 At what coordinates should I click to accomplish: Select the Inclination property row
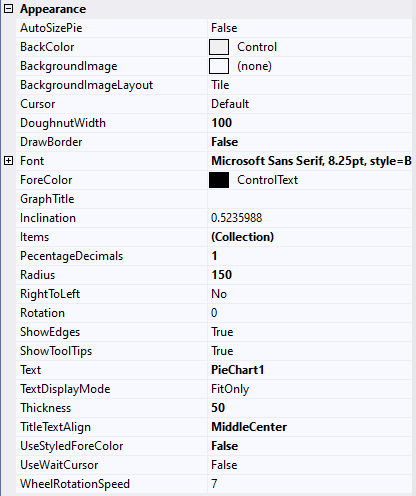click(x=214, y=218)
